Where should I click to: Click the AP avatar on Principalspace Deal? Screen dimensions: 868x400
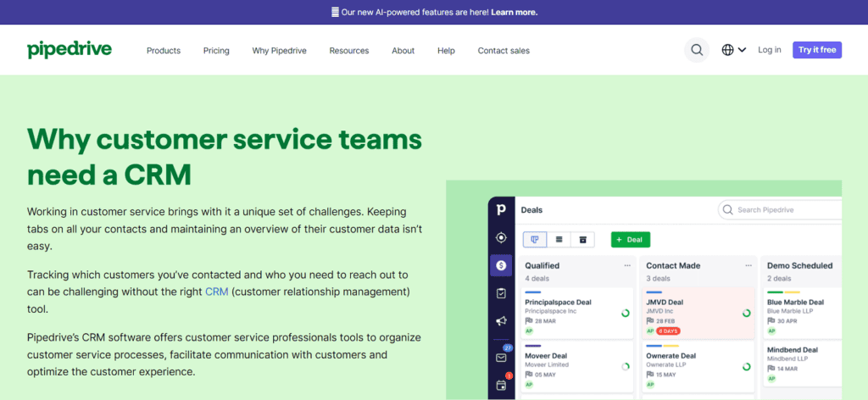[x=529, y=331]
